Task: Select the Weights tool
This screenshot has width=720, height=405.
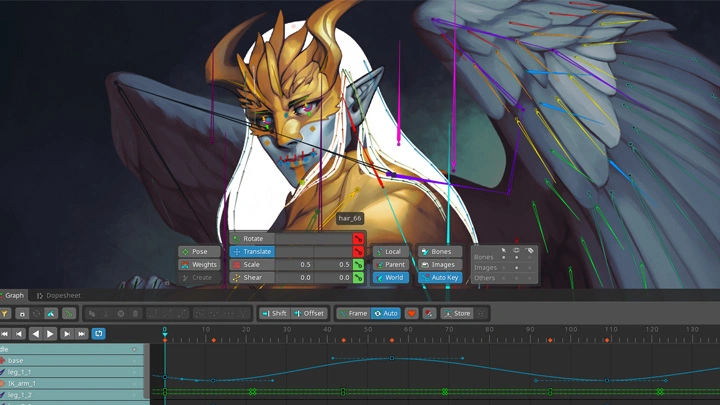Action: click(x=199, y=264)
